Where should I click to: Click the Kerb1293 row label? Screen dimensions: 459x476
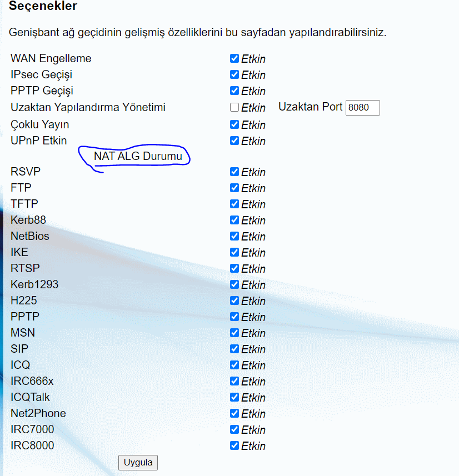point(34,284)
